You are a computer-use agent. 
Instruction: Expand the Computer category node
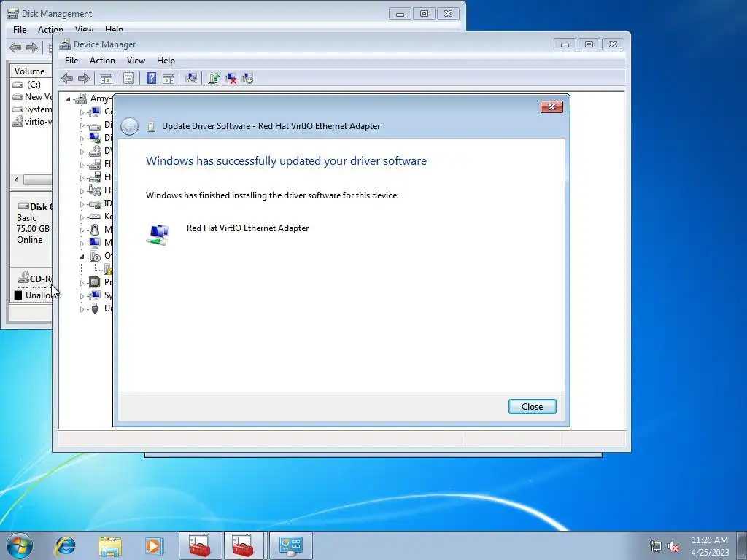coord(82,112)
